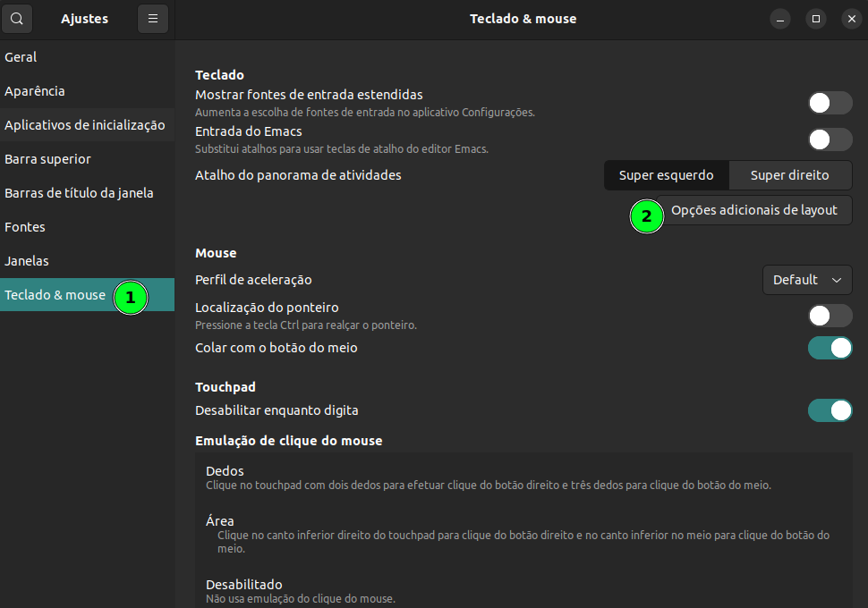The height and width of the screenshot is (608, 868).
Task: Go to the 'Geral' section
Action: pyautogui.click(x=20, y=56)
